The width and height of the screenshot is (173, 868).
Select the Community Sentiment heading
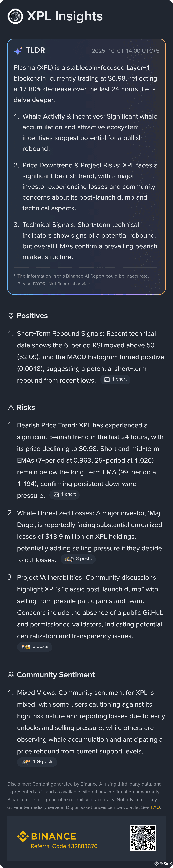56,675
